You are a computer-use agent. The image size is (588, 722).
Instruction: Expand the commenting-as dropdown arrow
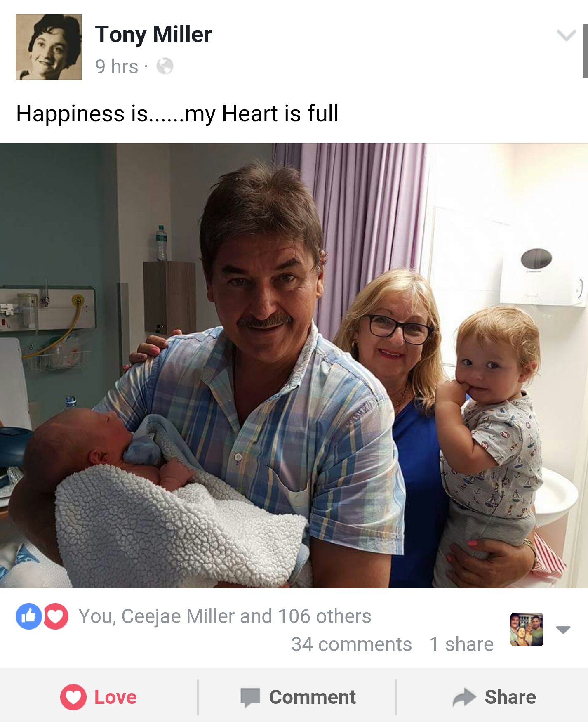point(563,630)
